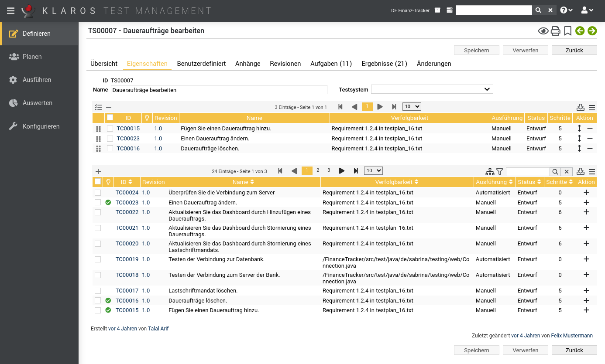This screenshot has height=364, width=605.
Task: Open the TC00021 link in lower table
Action: 127,228
